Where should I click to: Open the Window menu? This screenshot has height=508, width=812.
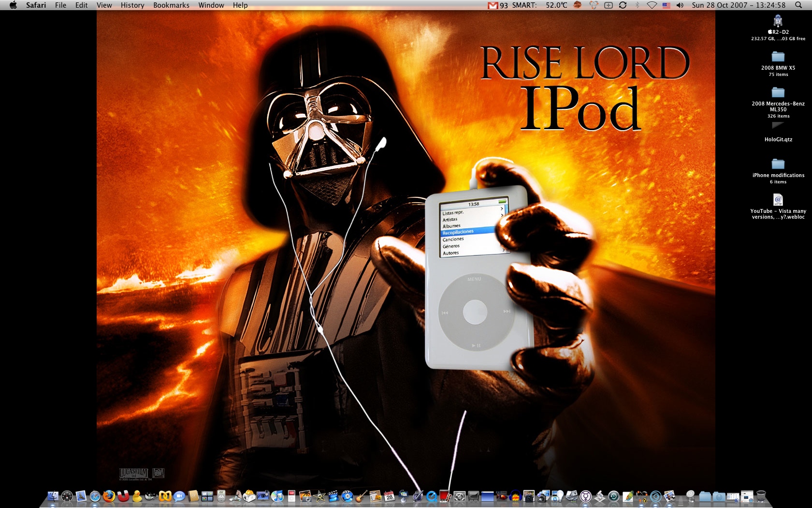(211, 5)
